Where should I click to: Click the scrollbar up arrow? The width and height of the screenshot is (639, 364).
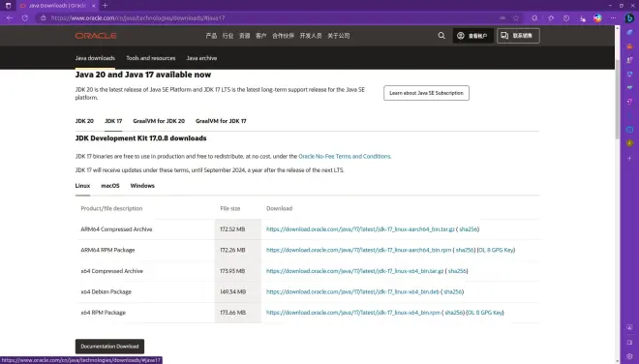(x=618, y=28)
